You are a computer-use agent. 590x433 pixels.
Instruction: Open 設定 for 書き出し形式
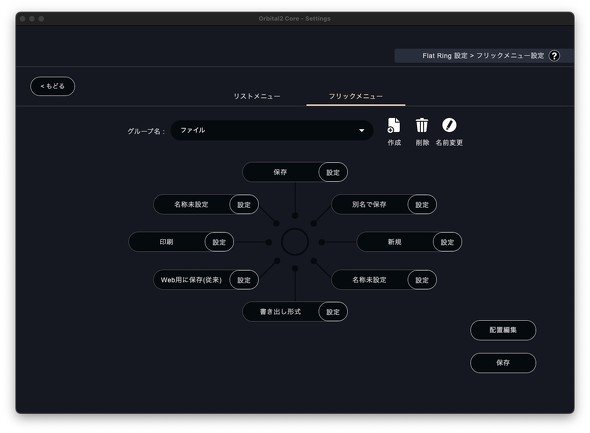pyautogui.click(x=333, y=311)
